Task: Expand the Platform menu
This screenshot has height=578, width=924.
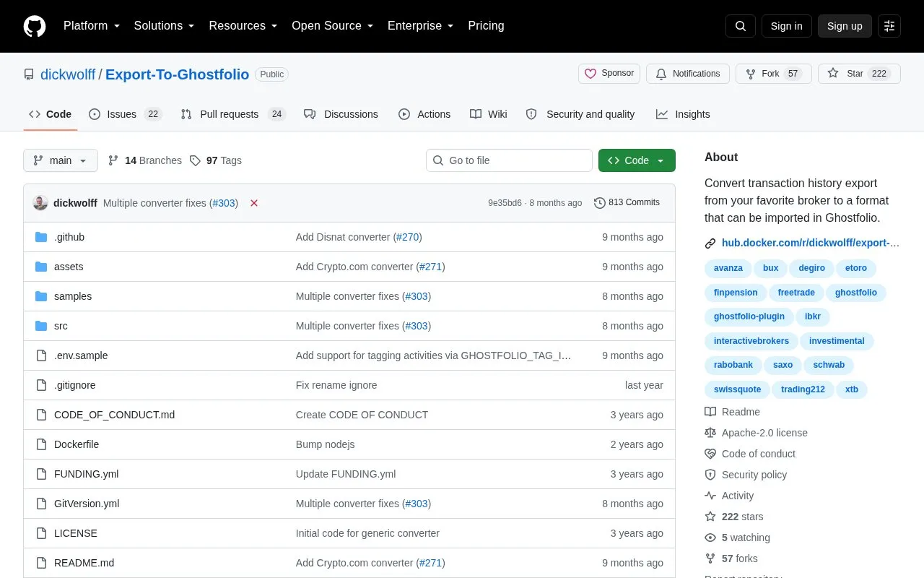Action: pos(92,26)
